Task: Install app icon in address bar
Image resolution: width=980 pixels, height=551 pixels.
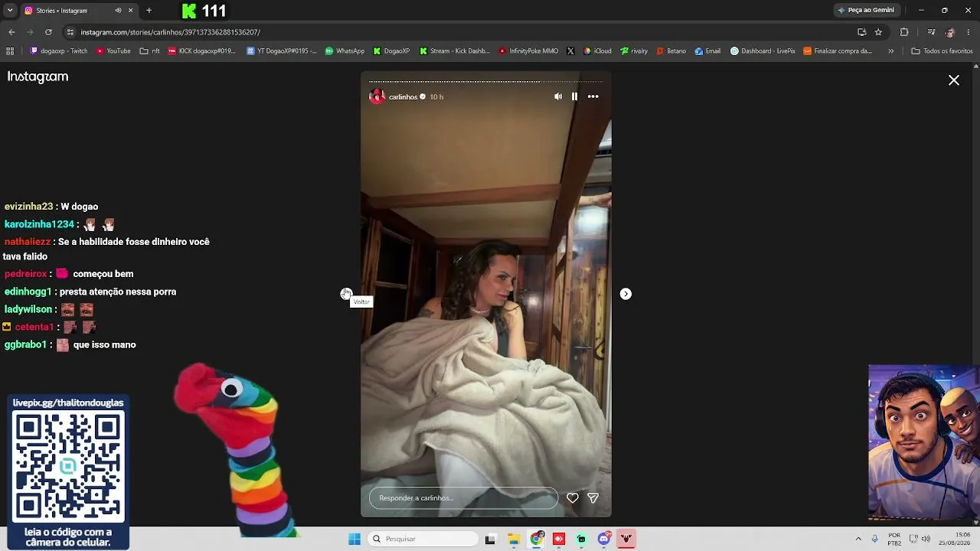Action: [861, 32]
